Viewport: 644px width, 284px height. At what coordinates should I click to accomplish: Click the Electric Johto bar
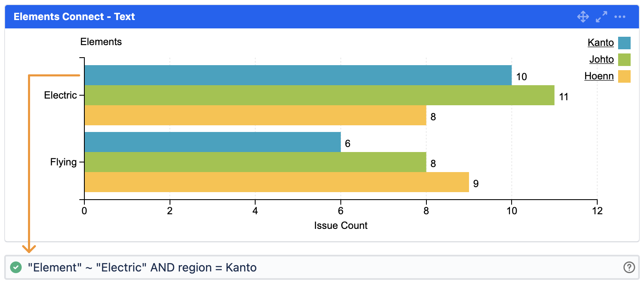(319, 95)
